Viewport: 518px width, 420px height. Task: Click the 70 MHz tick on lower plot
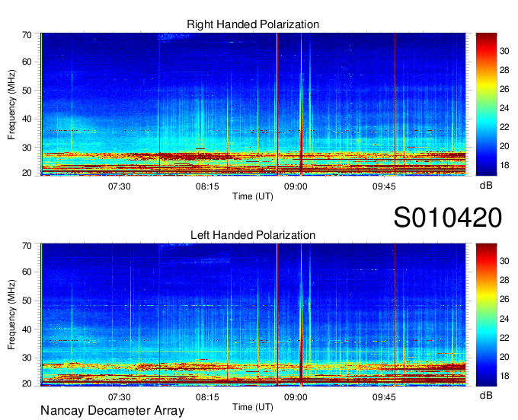(27, 246)
